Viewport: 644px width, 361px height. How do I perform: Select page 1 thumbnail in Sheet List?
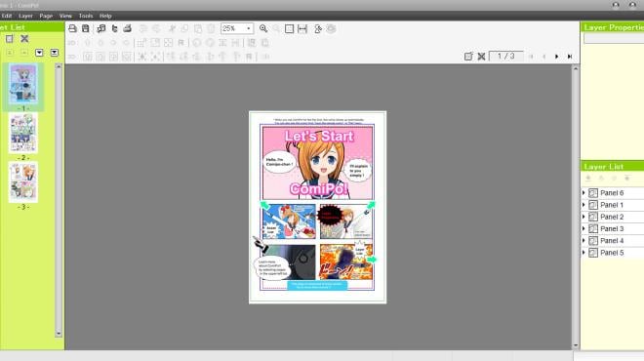(x=23, y=83)
